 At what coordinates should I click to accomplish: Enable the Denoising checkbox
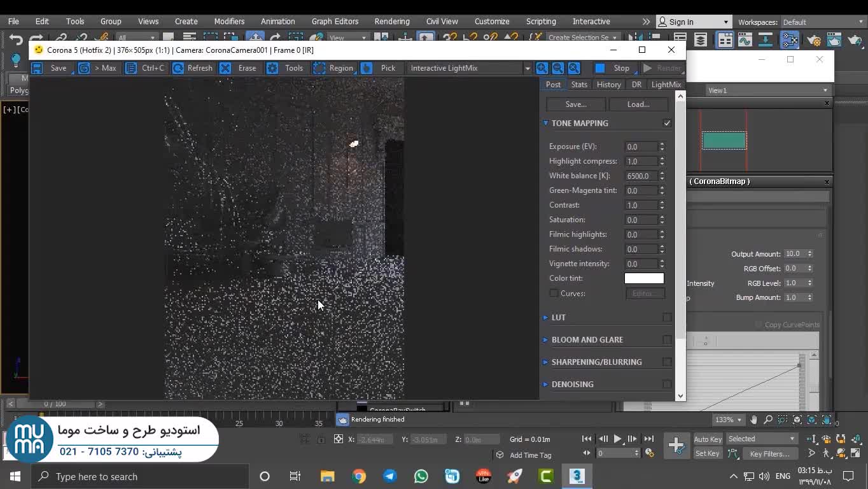(667, 385)
